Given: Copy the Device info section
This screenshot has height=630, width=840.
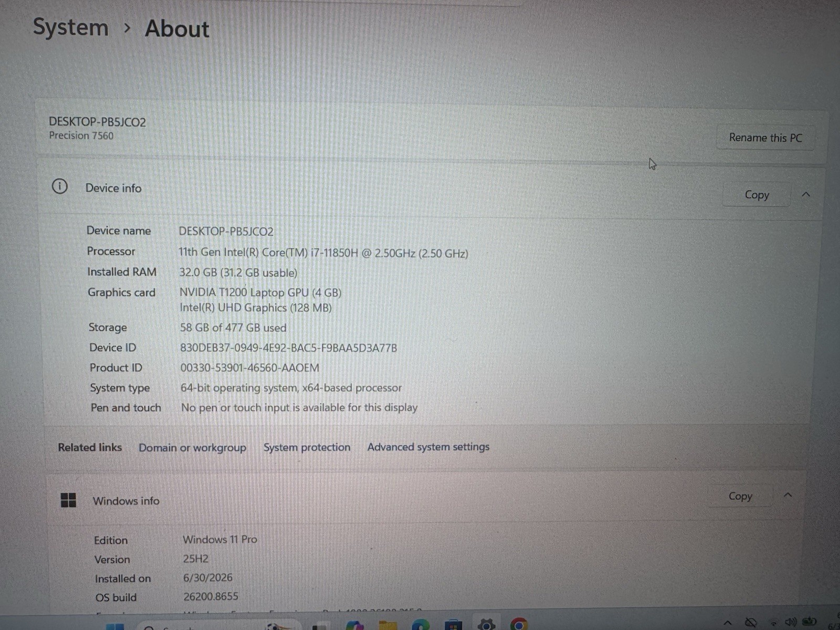Looking at the screenshot, I should point(757,195).
